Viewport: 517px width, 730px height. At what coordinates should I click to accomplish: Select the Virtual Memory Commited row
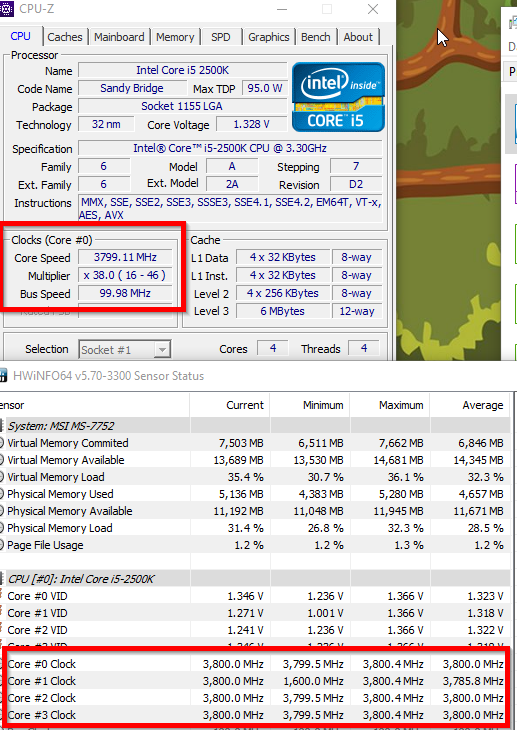[x=255, y=443]
